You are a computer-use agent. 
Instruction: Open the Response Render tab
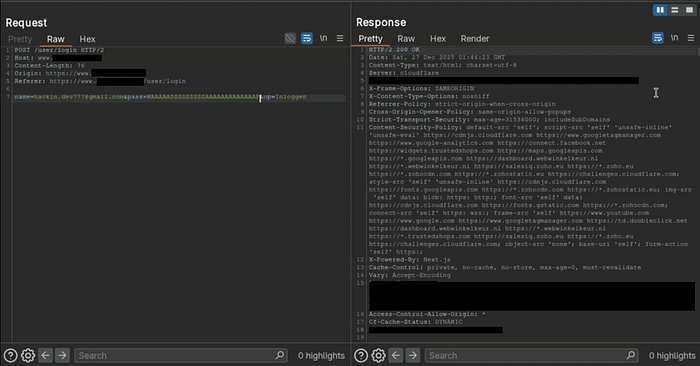click(475, 39)
